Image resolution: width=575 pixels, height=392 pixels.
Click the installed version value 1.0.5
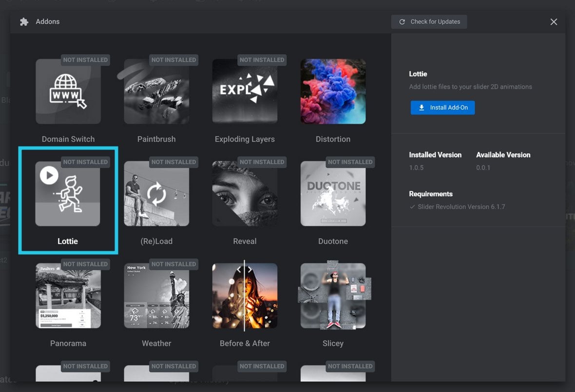416,168
